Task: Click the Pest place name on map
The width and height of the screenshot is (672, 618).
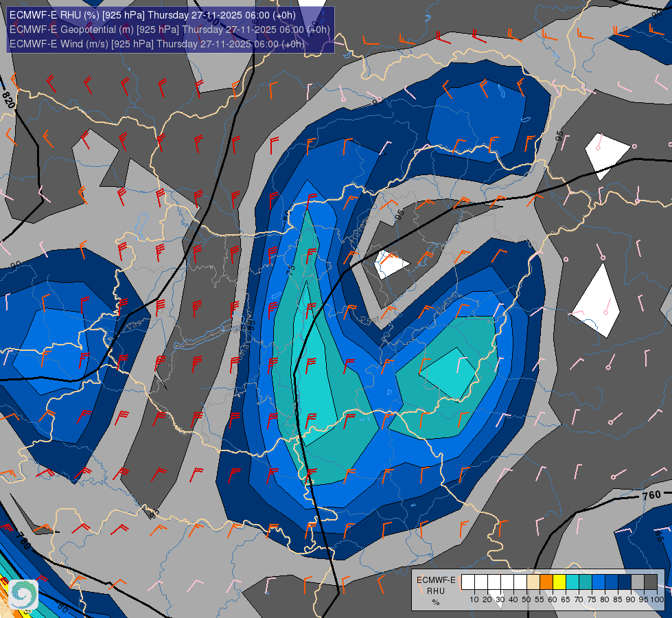Action: 370,319
